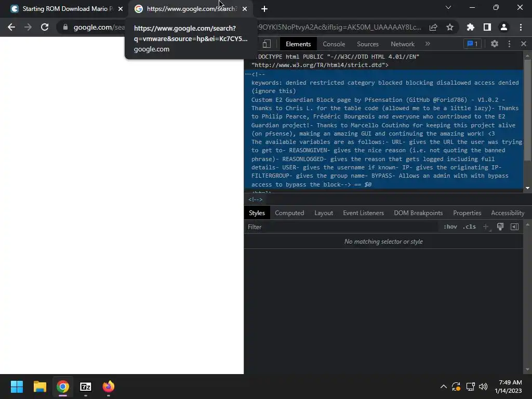The image size is (532, 399).
Task: Open the Chrome side panel
Action: point(487,27)
